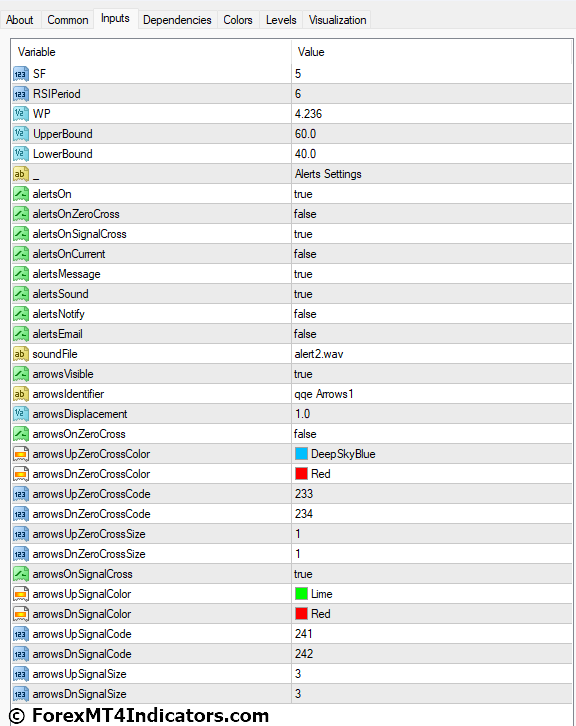Click the bool icon beside alertsNotify
The height and width of the screenshot is (726, 576).
pyautogui.click(x=21, y=314)
